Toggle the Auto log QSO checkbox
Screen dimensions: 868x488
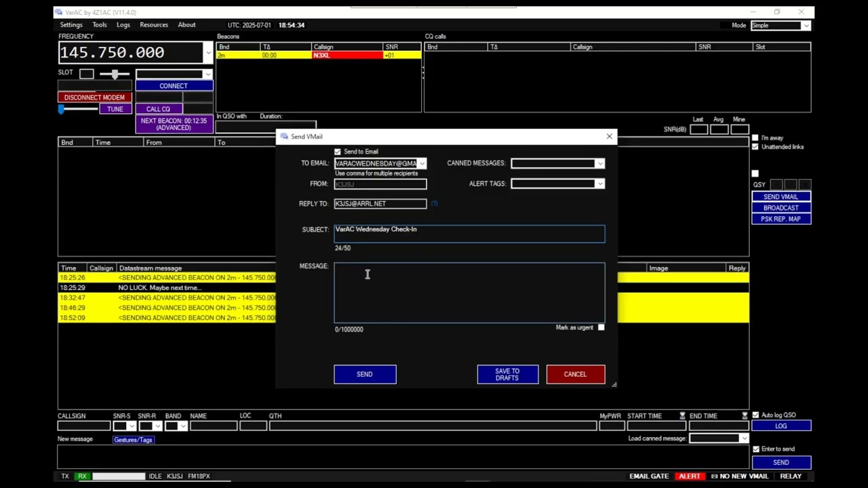[755, 415]
